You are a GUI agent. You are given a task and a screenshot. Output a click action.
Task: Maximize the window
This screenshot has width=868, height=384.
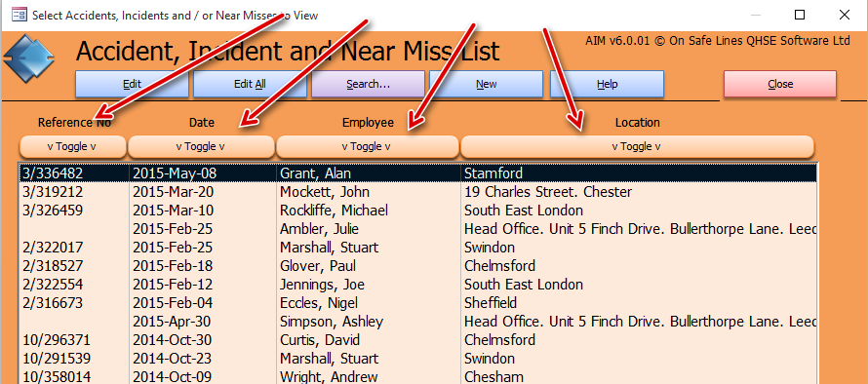[x=800, y=15]
